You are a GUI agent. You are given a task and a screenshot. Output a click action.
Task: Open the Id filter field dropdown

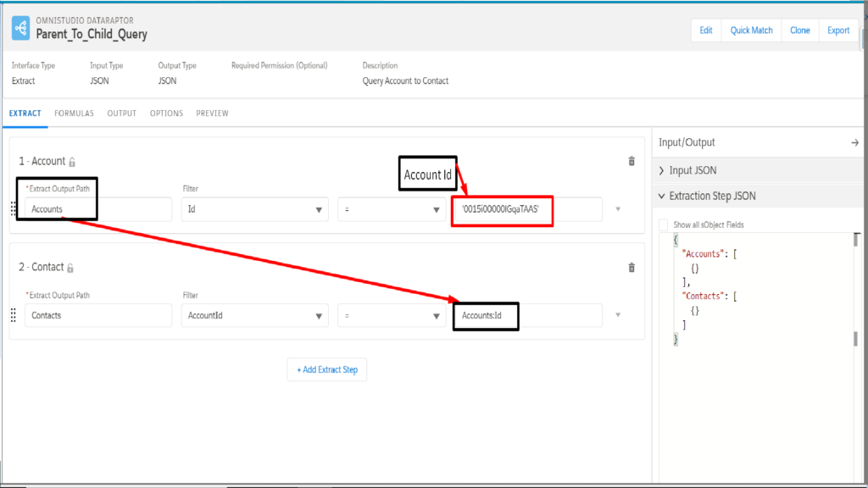[x=254, y=209]
